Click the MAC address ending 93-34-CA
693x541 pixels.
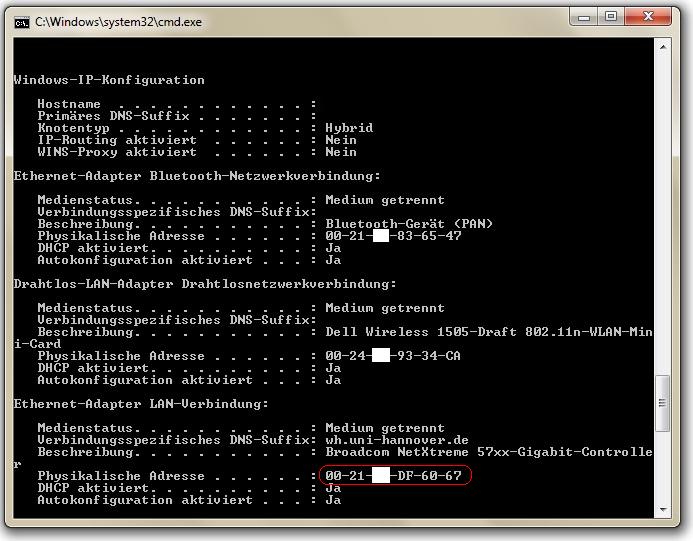[393, 355]
